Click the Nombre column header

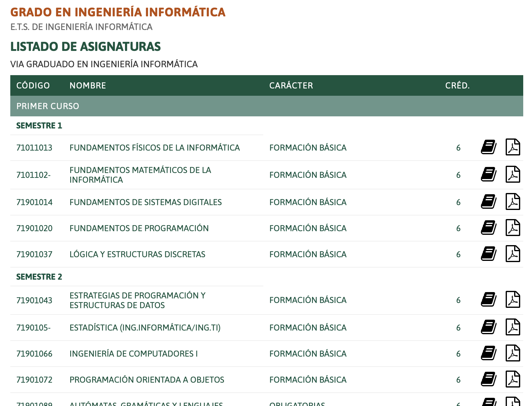coord(88,85)
